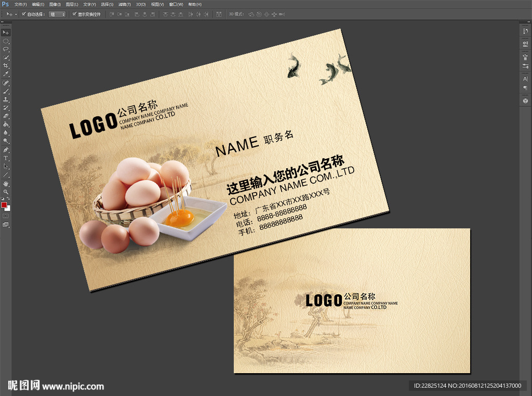Open the 选择(S) menu
Image resolution: width=532 pixels, height=396 pixels.
point(107,4)
